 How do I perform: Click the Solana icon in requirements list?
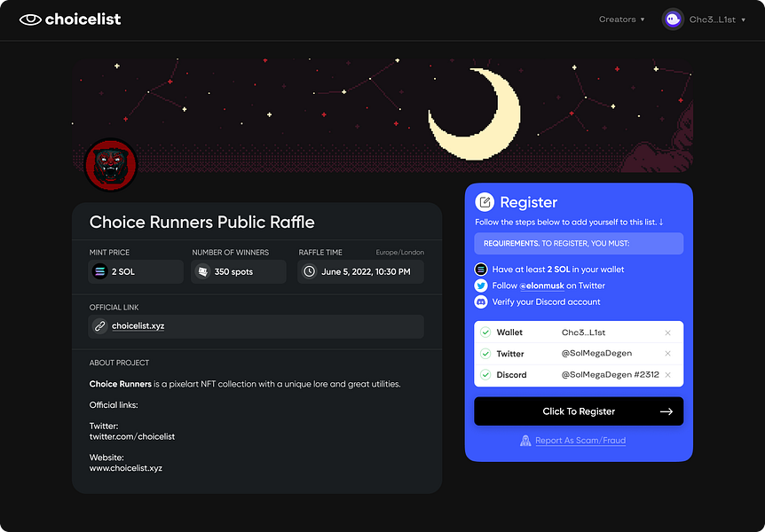coord(480,270)
